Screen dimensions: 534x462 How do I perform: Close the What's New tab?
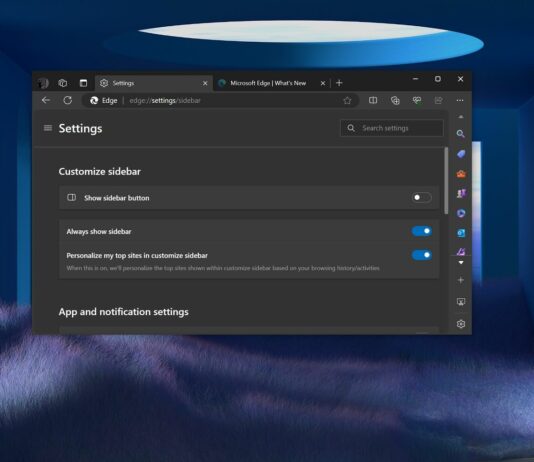pyautogui.click(x=323, y=83)
